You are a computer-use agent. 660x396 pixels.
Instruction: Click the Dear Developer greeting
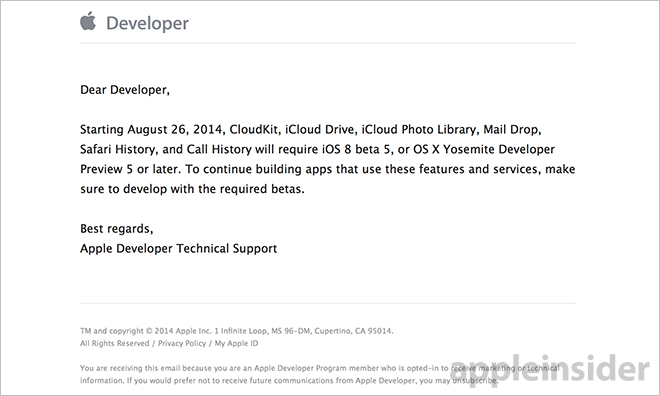pos(125,90)
